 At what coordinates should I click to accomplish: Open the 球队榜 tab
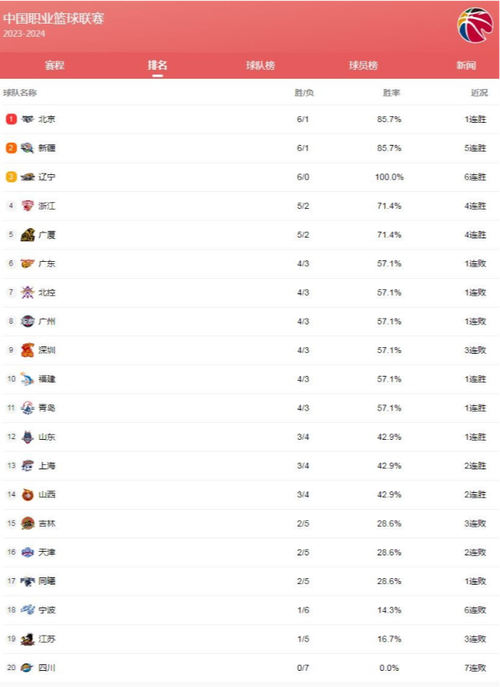[260, 65]
